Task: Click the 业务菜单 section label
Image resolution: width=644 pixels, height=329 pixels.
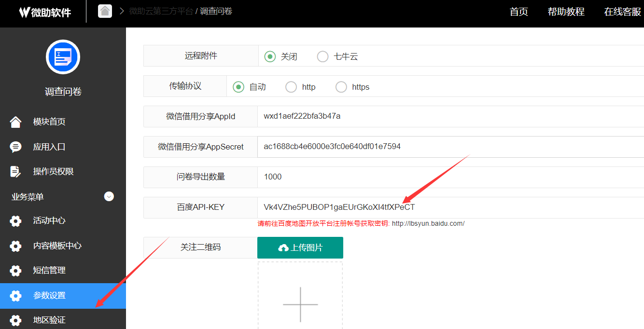Action: [28, 197]
